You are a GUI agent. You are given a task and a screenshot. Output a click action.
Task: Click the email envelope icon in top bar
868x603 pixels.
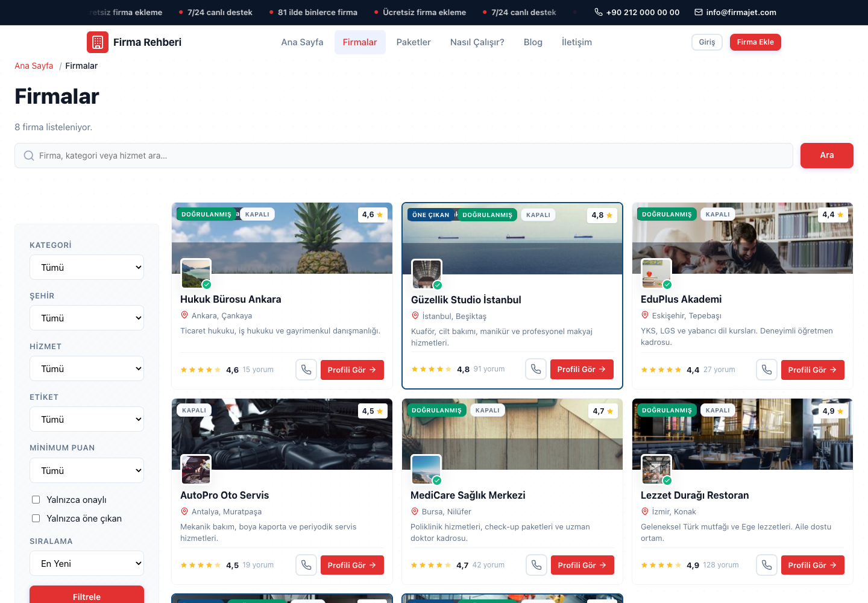(x=699, y=12)
